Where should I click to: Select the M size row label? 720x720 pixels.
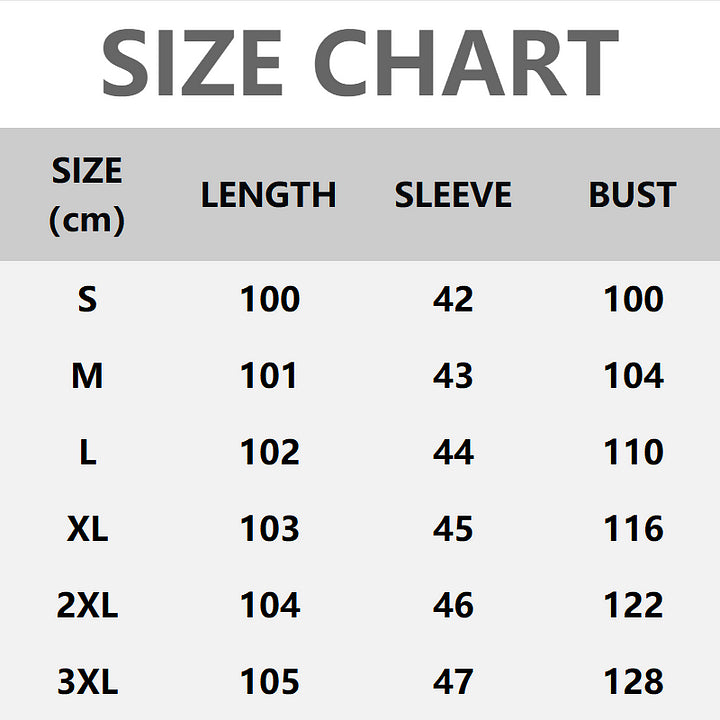87,376
